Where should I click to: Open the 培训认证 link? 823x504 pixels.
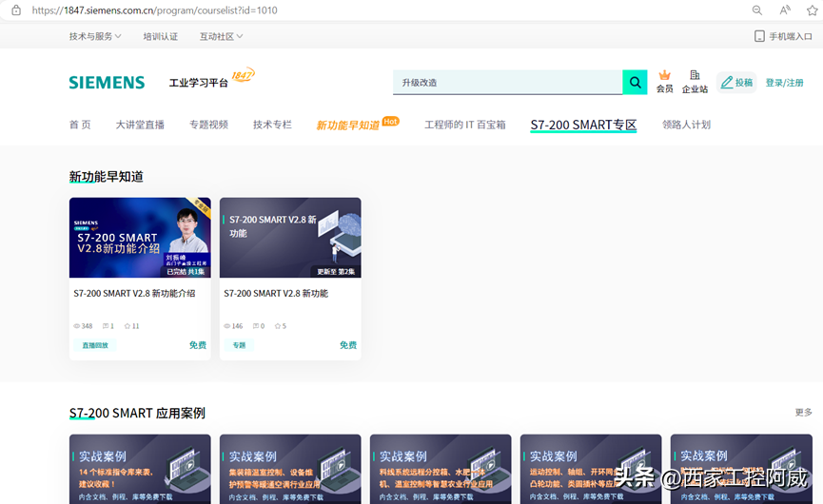pyautogui.click(x=160, y=36)
